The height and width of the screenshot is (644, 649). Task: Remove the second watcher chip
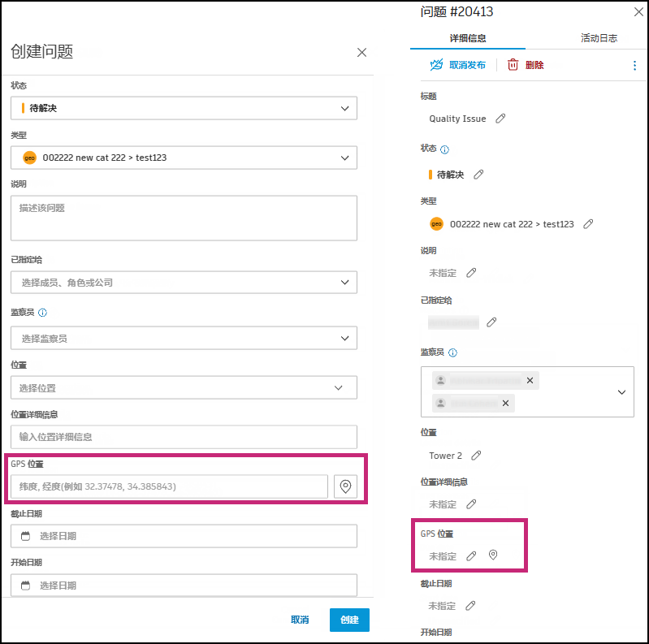505,403
